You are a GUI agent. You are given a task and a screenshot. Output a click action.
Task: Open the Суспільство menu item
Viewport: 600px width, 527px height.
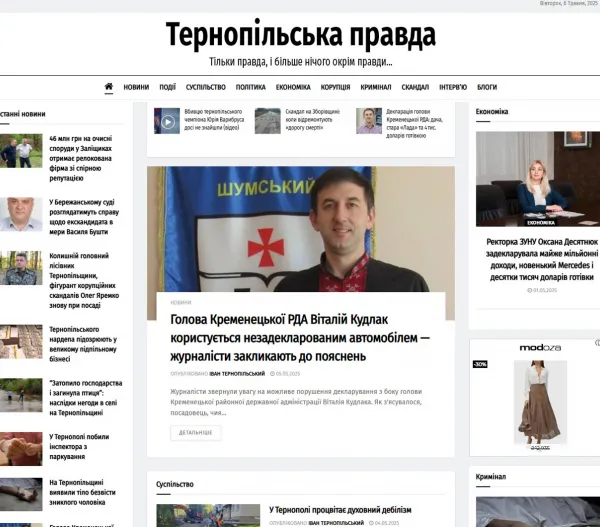(x=205, y=87)
